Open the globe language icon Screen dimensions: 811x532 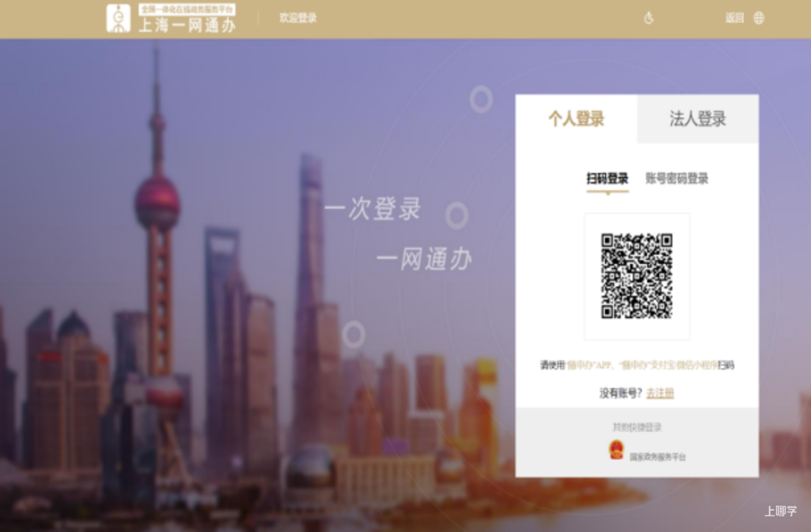pyautogui.click(x=759, y=18)
